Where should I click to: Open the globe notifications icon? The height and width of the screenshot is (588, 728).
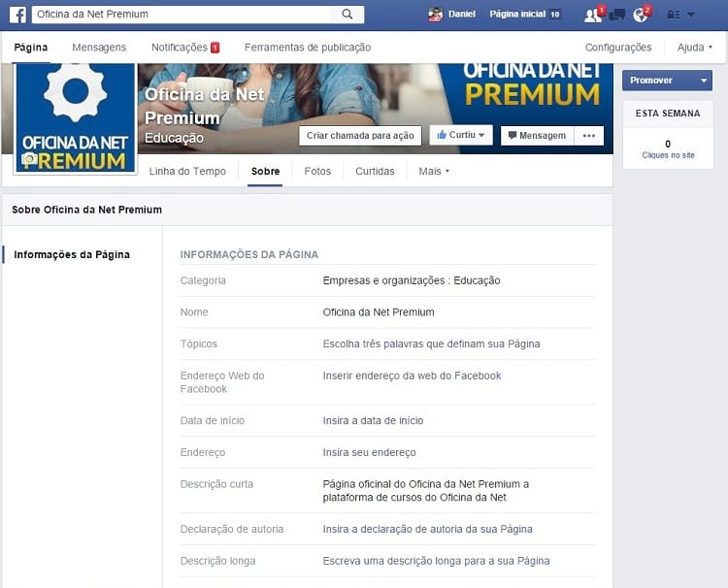point(641,15)
